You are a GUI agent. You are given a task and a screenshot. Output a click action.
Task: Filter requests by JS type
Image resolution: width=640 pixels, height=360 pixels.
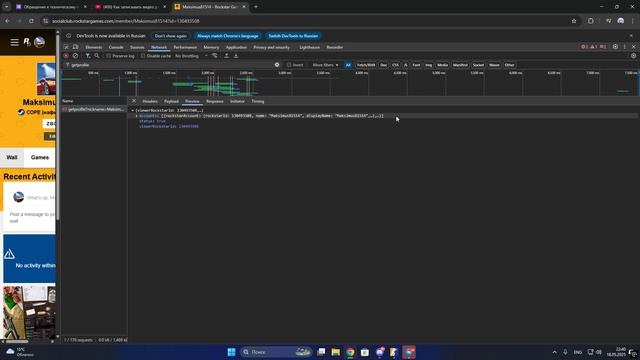click(x=405, y=65)
